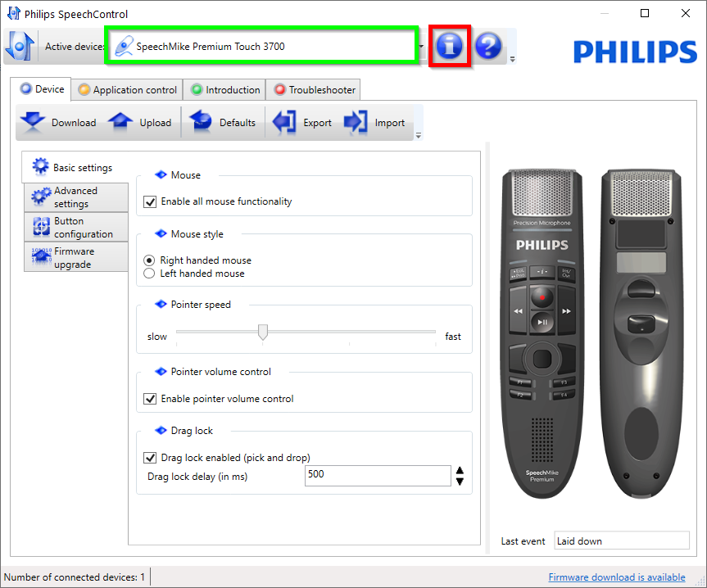Toggle Enable pointer volume control checkbox
Image resolution: width=707 pixels, height=588 pixels.
click(150, 399)
